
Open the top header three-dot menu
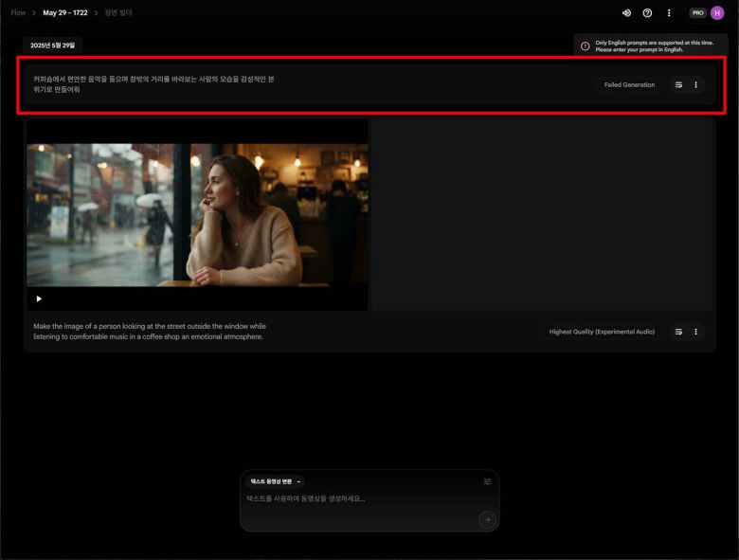669,13
